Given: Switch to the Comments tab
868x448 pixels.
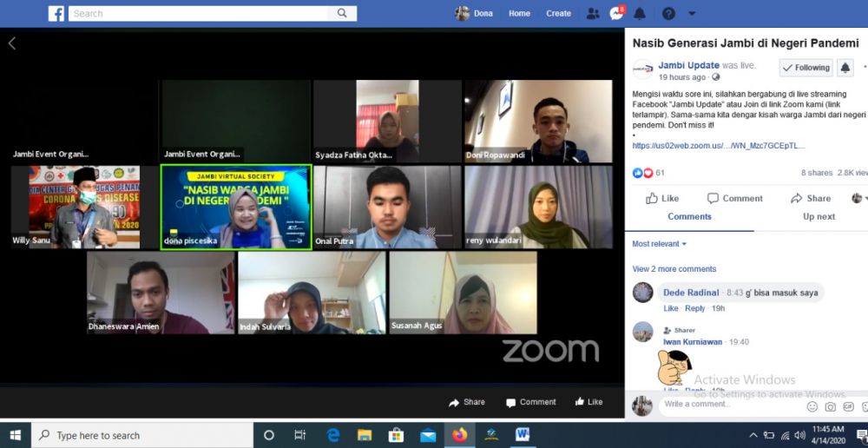Looking at the screenshot, I should [x=689, y=216].
